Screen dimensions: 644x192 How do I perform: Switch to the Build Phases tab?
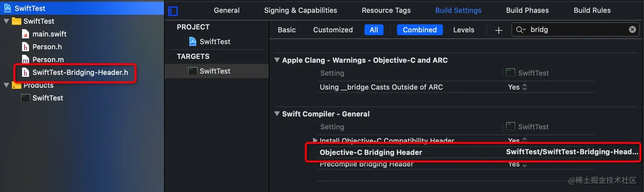[x=527, y=11]
